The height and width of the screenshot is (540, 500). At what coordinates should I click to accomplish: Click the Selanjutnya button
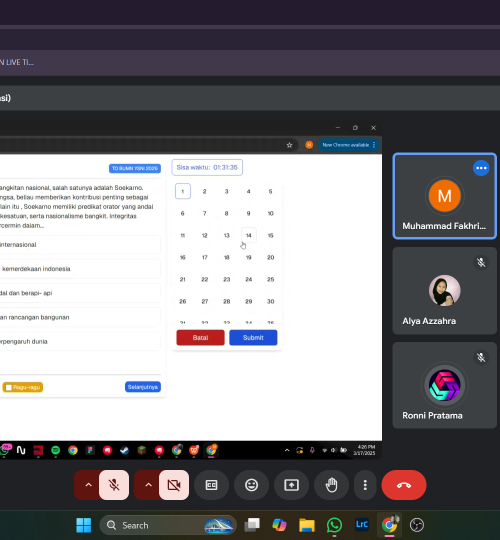point(143,387)
